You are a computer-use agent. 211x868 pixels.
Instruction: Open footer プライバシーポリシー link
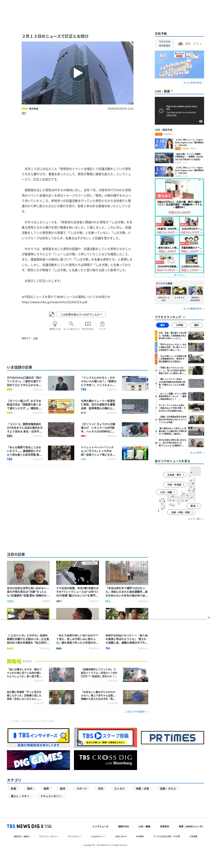pos(48,836)
